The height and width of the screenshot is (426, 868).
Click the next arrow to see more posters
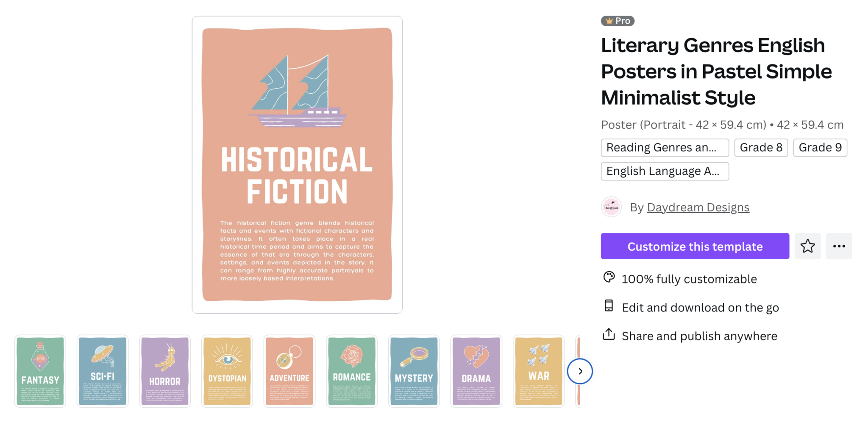[580, 371]
